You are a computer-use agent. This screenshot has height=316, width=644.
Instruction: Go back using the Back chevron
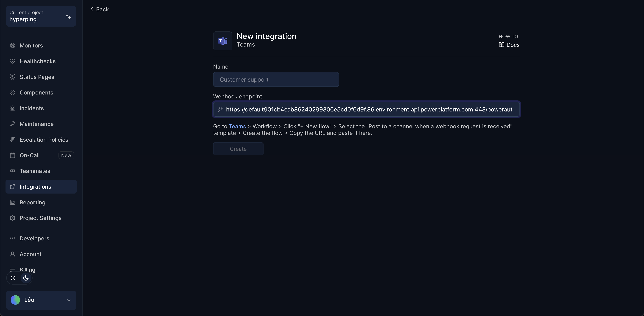click(92, 9)
